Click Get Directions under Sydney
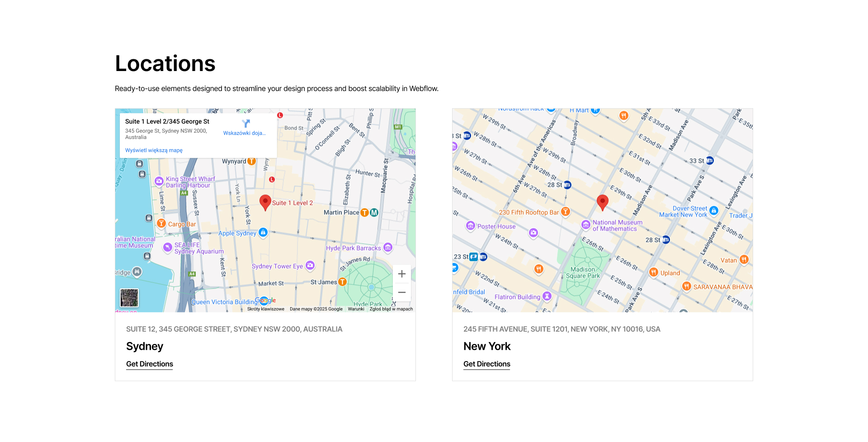Image resolution: width=868 pixels, height=442 pixels. click(x=150, y=364)
